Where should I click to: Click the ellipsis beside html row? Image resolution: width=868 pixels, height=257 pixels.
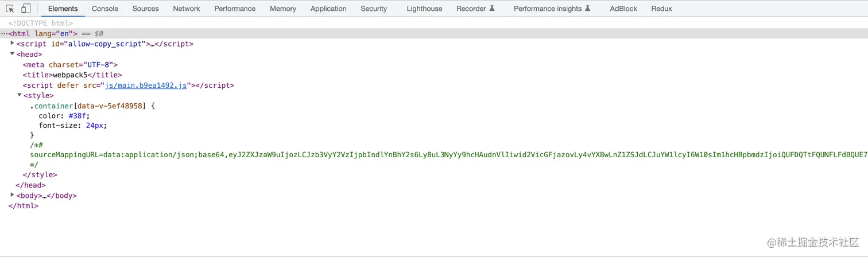coord(4,34)
